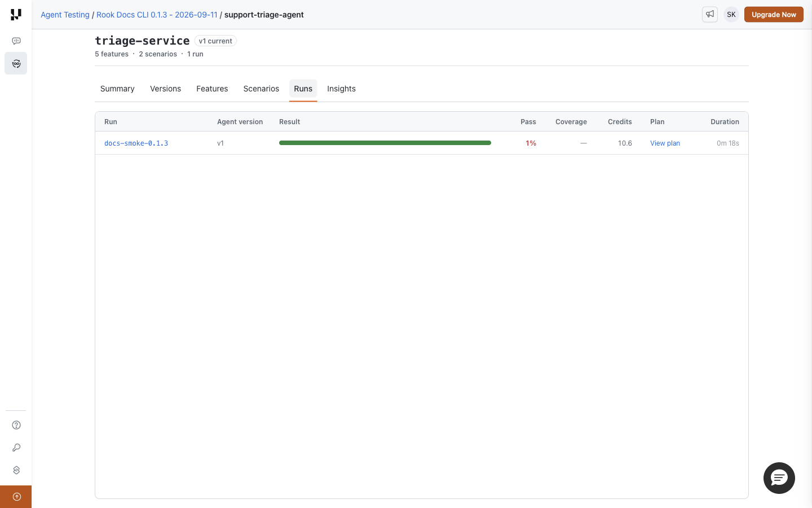Viewport: 812px width, 508px height.
Task: Click the v1 agent version cell
Action: tap(220, 143)
